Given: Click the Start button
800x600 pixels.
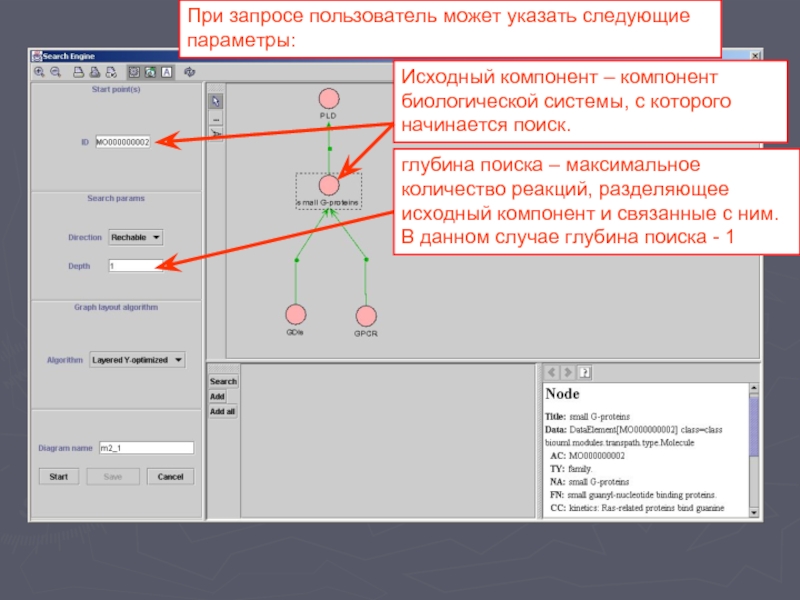Looking at the screenshot, I should click(x=59, y=477).
